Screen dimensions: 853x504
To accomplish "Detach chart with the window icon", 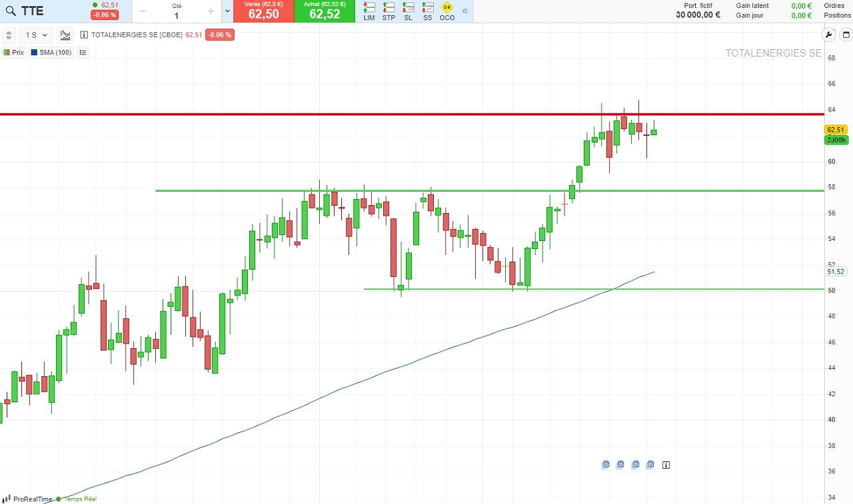I will click(846, 35).
